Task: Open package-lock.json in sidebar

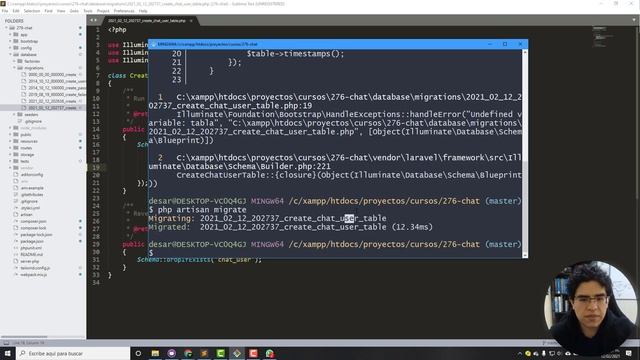Action: coord(36,235)
